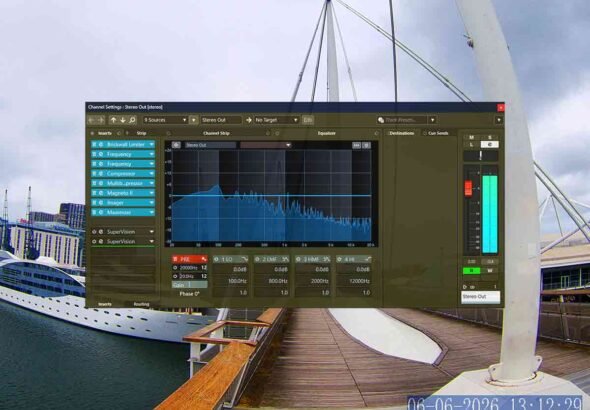Open the 9 Sources dropdown
Image resolution: width=590 pixels, height=410 pixels.
pyautogui.click(x=165, y=120)
